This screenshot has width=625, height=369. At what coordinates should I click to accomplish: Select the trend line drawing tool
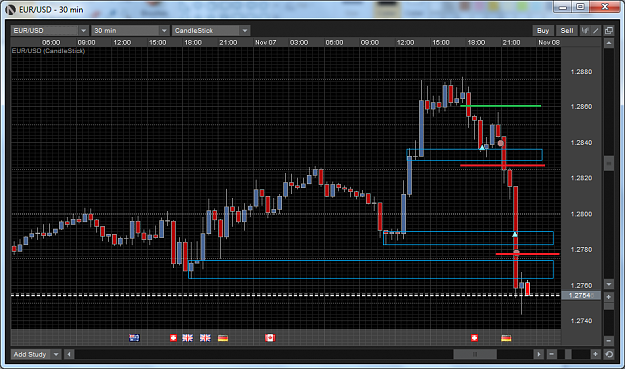[596, 31]
